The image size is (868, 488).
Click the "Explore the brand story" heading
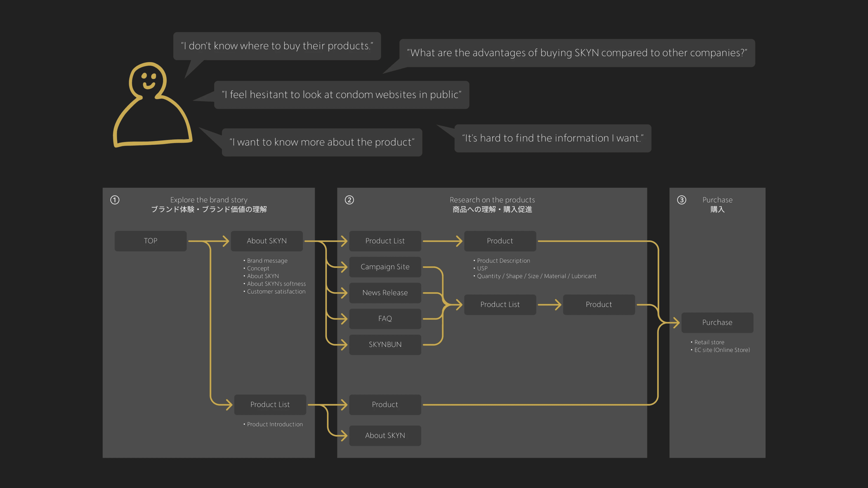click(x=209, y=200)
